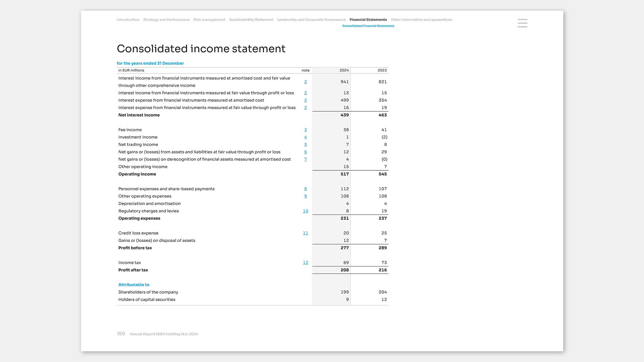Open note 2 beside Interest expense amortised cost
644x362 pixels.
point(305,100)
